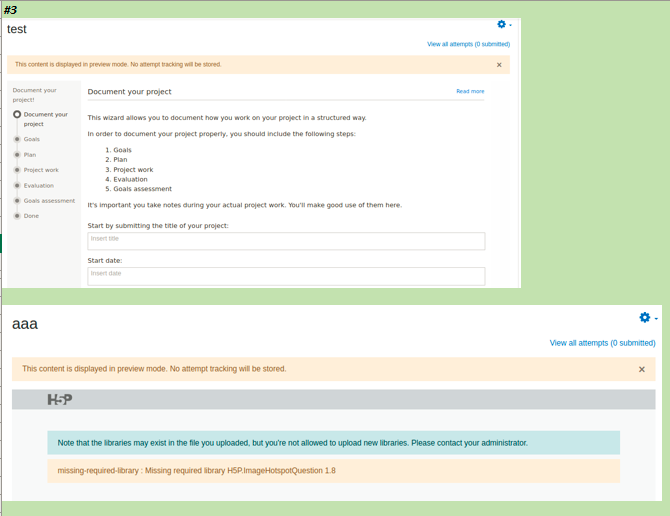Dismiss the preview mode notice in test panel
670x516 pixels.
click(x=499, y=65)
